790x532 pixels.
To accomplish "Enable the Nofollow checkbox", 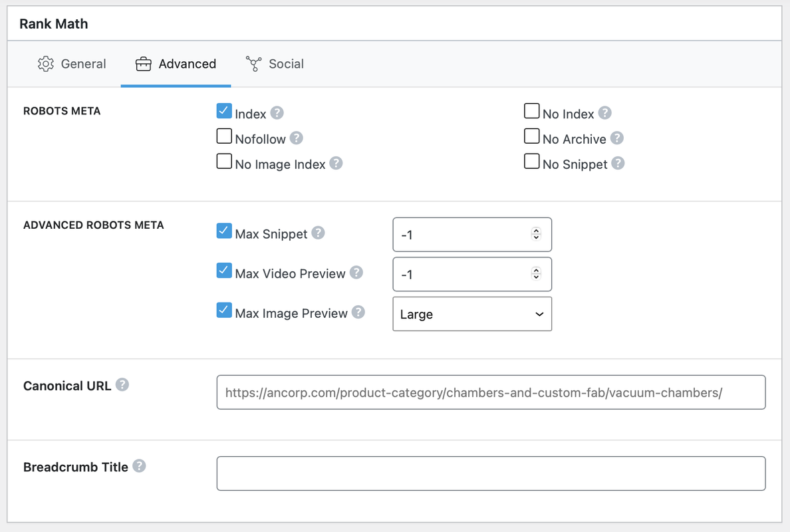I will point(224,136).
